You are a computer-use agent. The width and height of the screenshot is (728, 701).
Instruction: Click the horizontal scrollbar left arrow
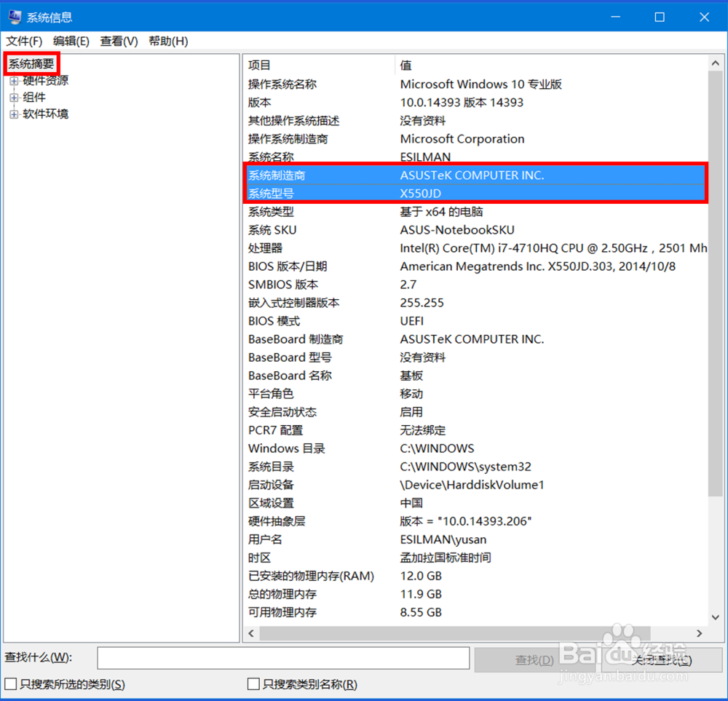(x=251, y=633)
